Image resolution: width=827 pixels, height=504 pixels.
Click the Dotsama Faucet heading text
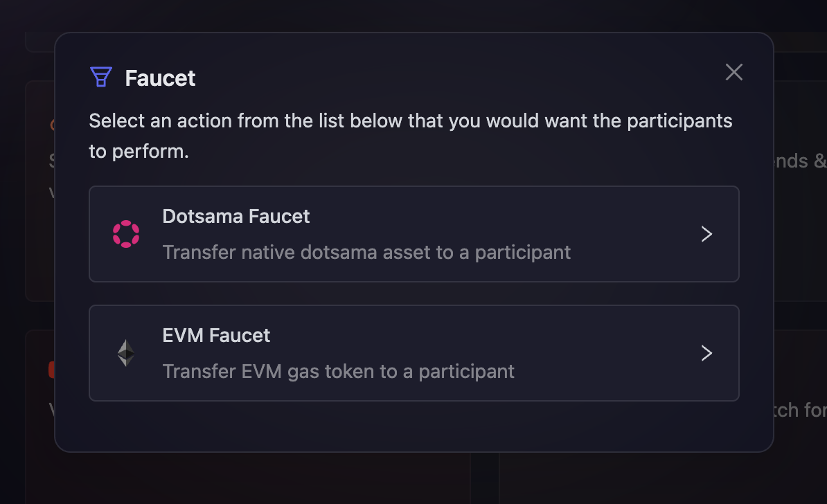pyautogui.click(x=235, y=216)
